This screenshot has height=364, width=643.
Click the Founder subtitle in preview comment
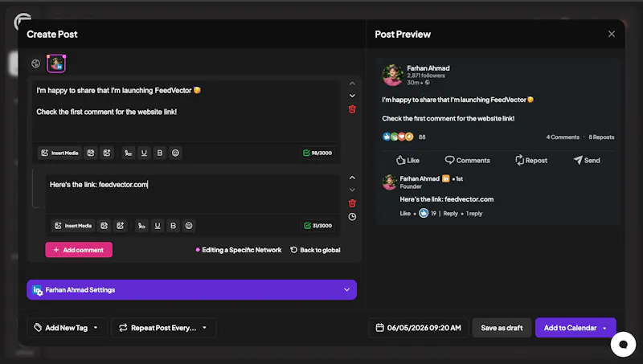pyautogui.click(x=411, y=186)
